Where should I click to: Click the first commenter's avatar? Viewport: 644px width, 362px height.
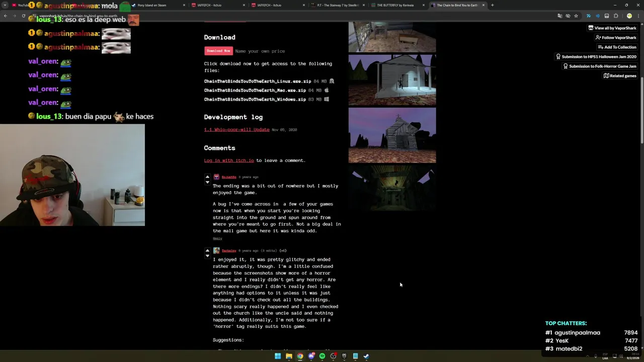pos(216,177)
